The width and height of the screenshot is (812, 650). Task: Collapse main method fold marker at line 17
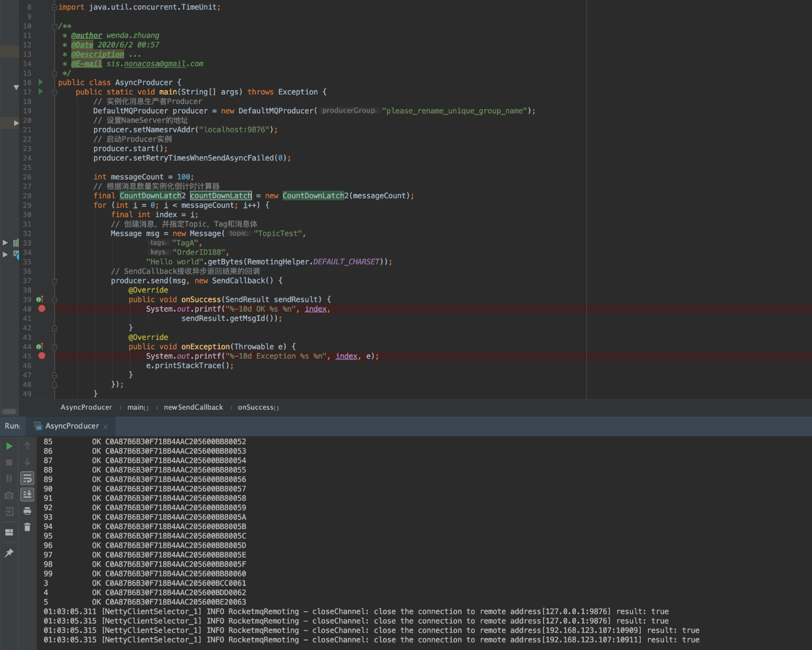(55, 92)
